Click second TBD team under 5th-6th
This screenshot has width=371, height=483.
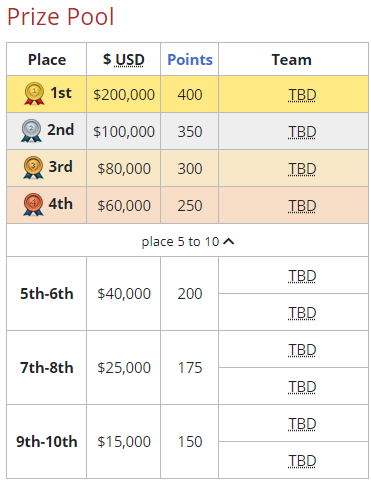pos(302,313)
